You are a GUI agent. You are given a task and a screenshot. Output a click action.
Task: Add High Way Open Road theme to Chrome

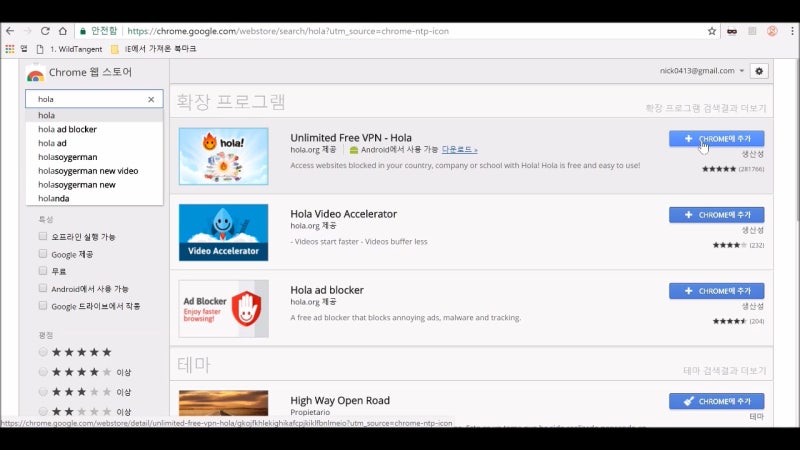pyautogui.click(x=716, y=401)
